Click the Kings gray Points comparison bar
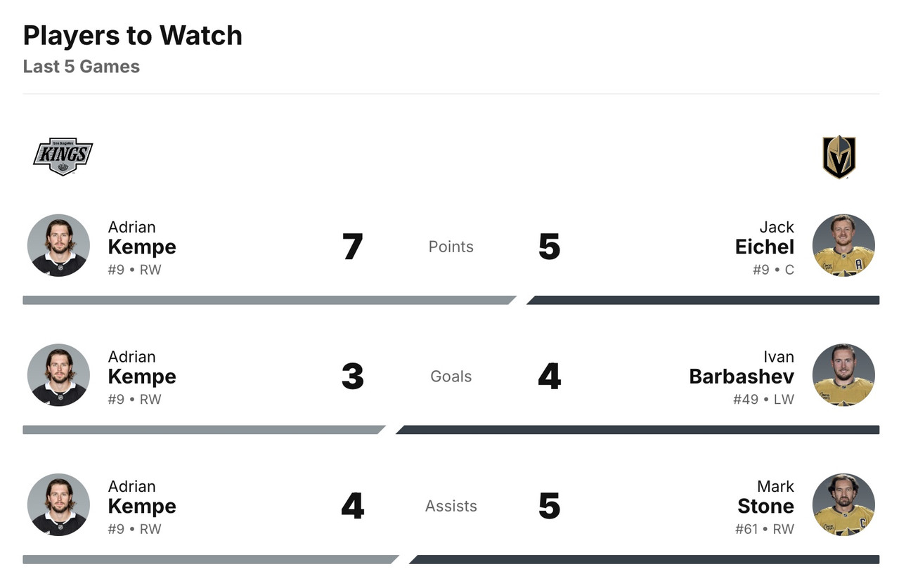The width and height of the screenshot is (899, 588). point(267,300)
